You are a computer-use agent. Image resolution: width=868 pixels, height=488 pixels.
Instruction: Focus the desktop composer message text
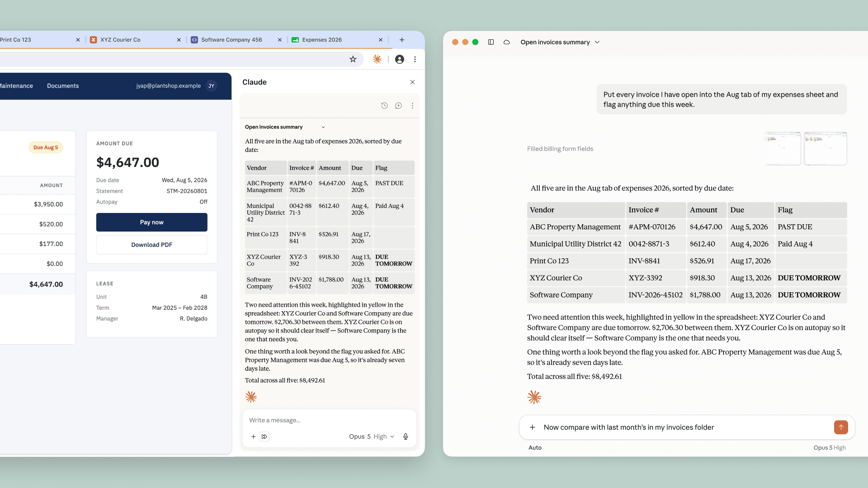[629, 427]
